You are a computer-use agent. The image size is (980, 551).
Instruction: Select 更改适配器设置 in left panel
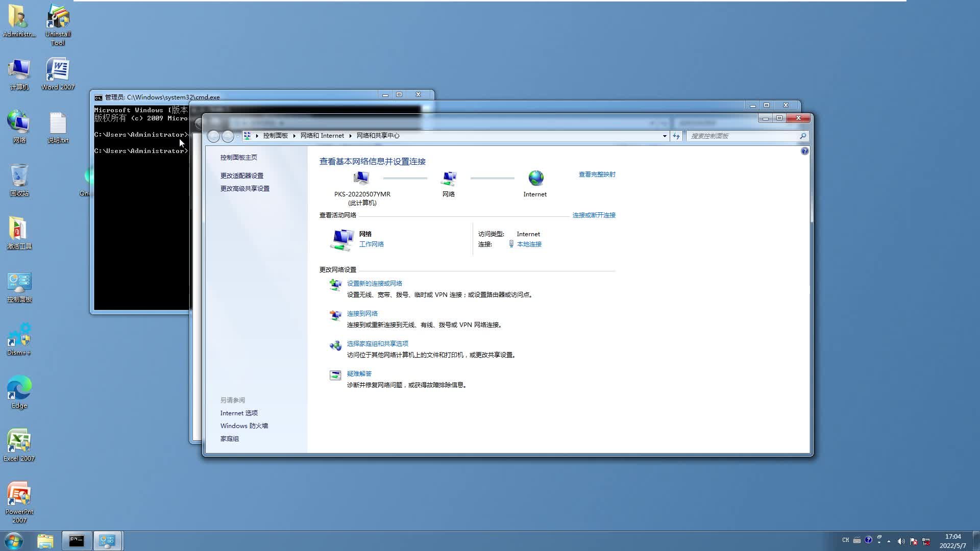click(x=241, y=176)
